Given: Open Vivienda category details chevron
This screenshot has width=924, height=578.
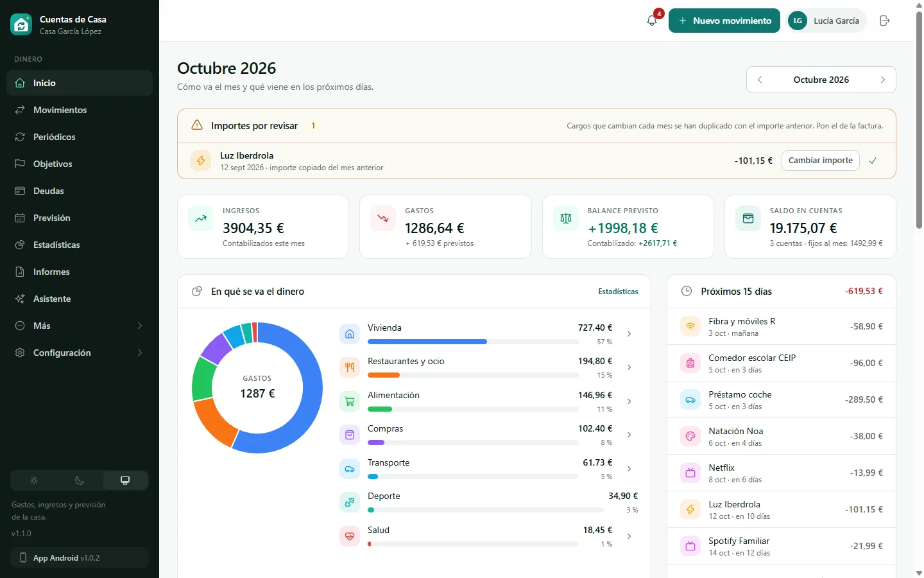Looking at the screenshot, I should [629, 334].
